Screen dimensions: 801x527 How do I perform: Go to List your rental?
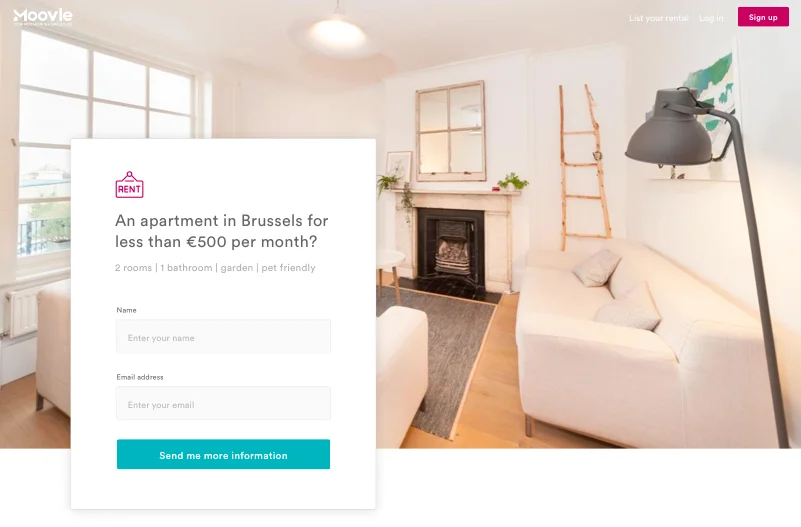coord(658,18)
